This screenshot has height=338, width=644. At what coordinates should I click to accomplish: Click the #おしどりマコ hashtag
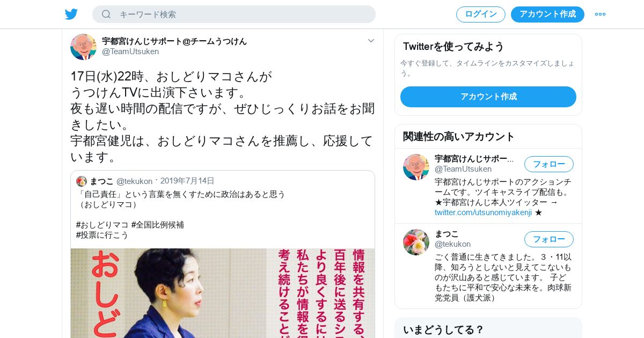click(x=103, y=225)
